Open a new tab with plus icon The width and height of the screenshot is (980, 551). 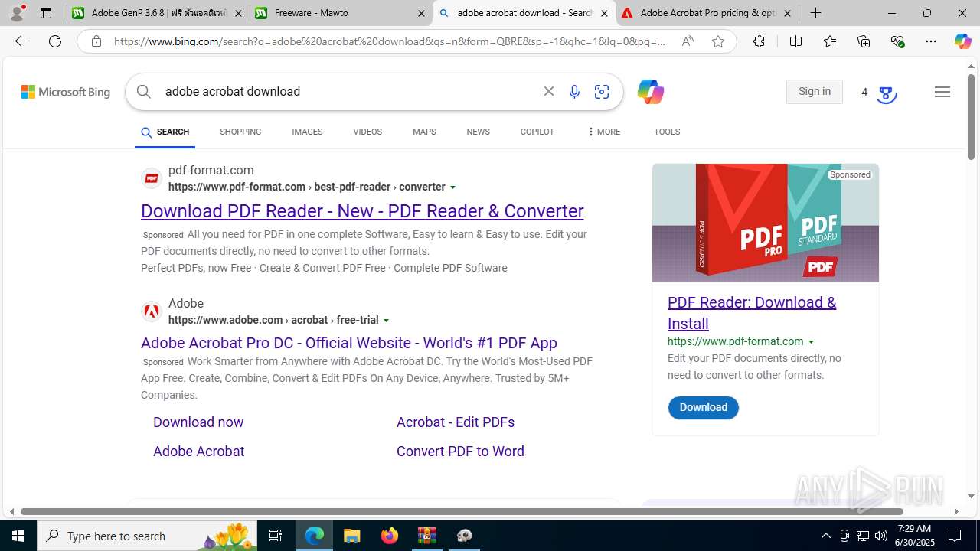click(x=815, y=13)
